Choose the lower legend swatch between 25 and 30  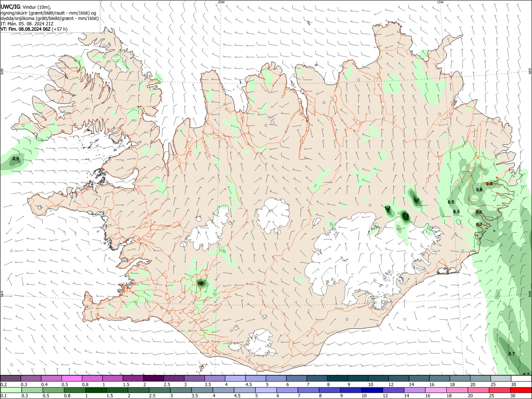pos(500,390)
